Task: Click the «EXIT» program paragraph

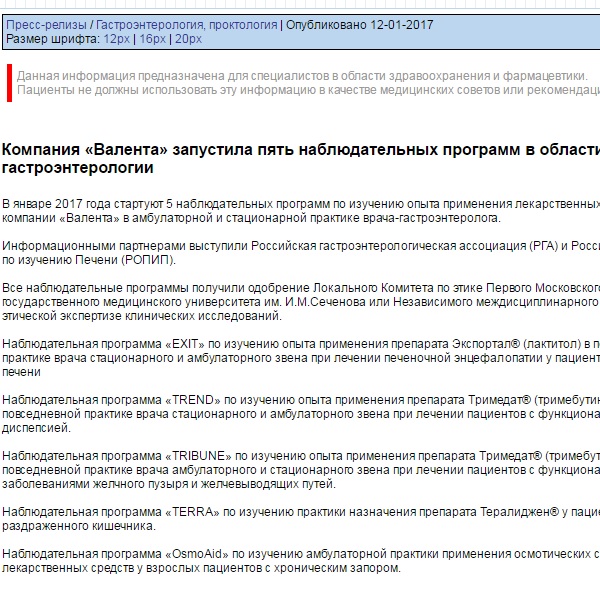Action: (301, 358)
